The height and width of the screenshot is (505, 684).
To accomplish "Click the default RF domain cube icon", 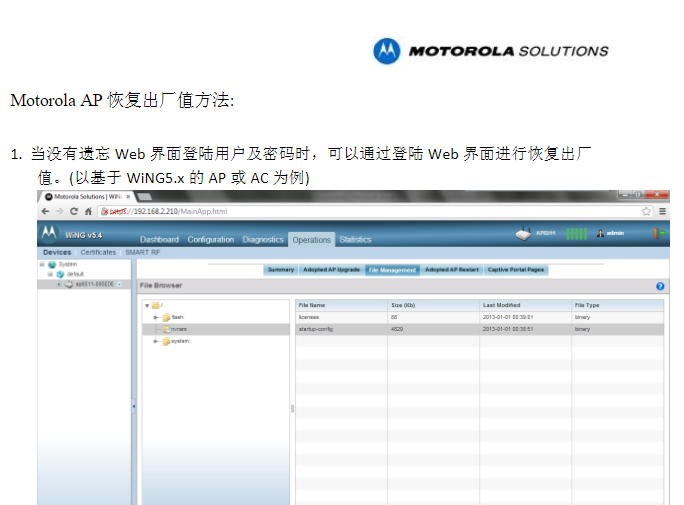I will (x=60, y=274).
